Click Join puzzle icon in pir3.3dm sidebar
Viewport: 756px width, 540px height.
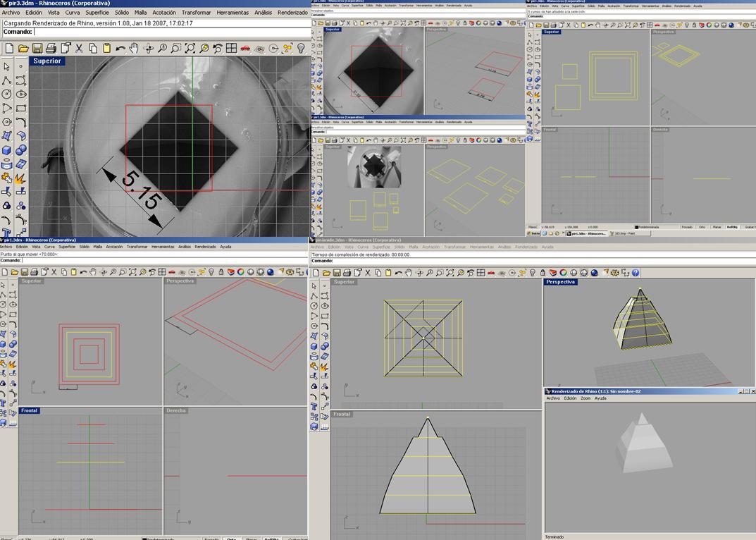6,178
